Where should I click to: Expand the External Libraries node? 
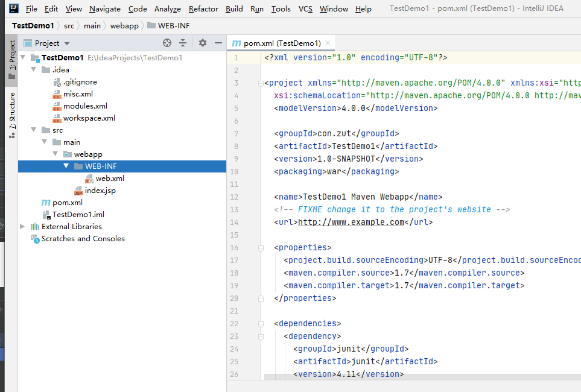tap(22, 226)
